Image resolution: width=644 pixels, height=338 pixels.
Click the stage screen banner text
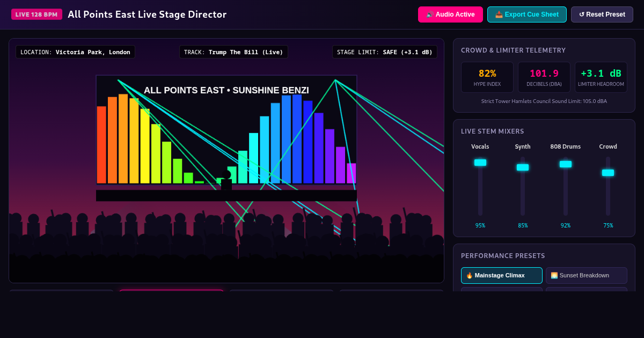(226, 90)
